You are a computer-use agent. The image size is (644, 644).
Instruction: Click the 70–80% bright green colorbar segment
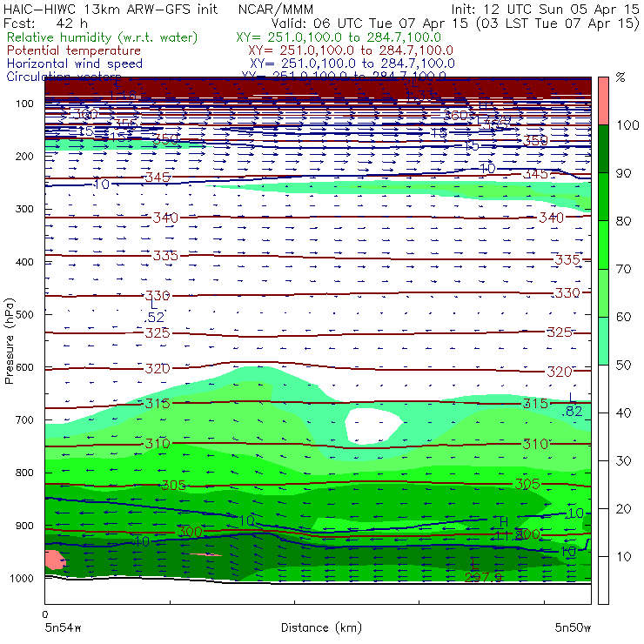[x=603, y=245]
